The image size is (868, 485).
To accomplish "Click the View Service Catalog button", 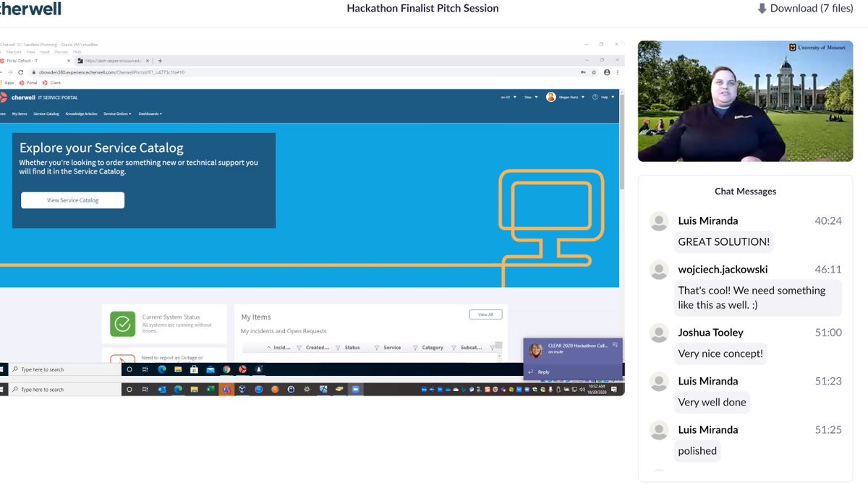I will click(x=72, y=200).
